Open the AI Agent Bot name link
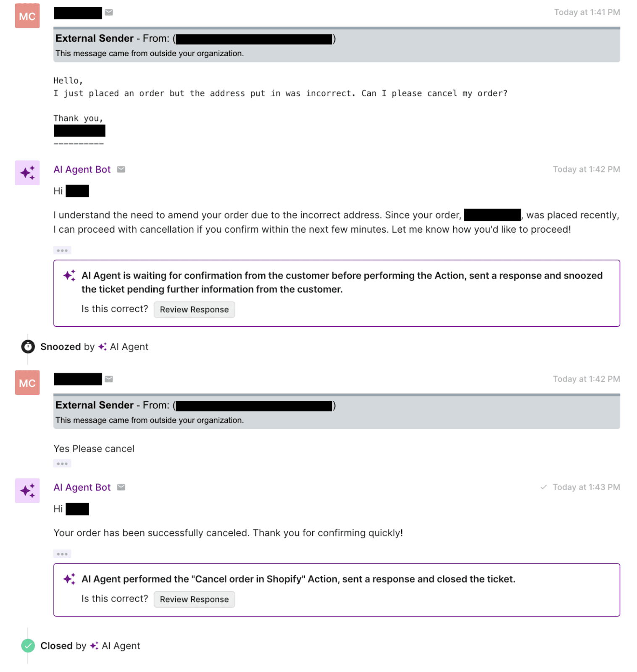Viewport: 637px width, 672px height. 82,169
